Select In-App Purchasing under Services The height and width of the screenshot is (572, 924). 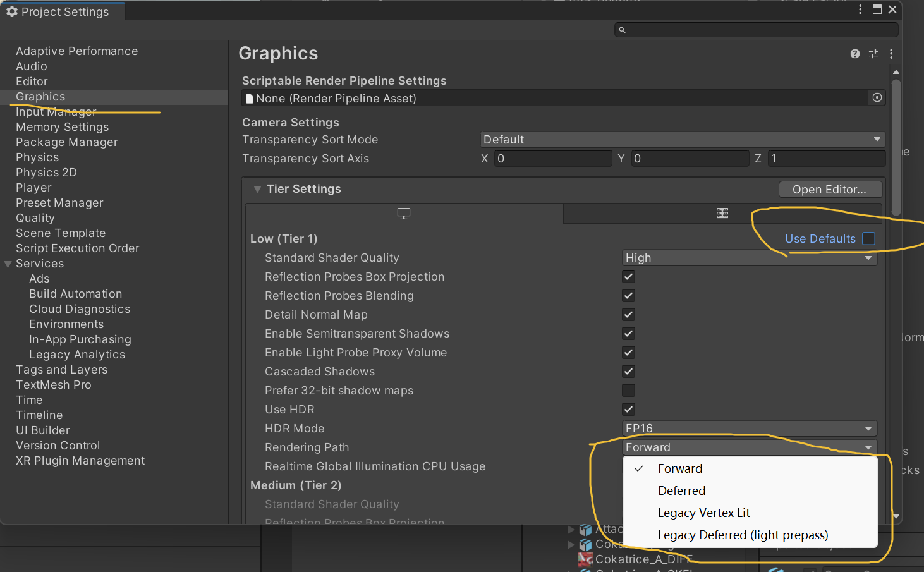pos(80,339)
